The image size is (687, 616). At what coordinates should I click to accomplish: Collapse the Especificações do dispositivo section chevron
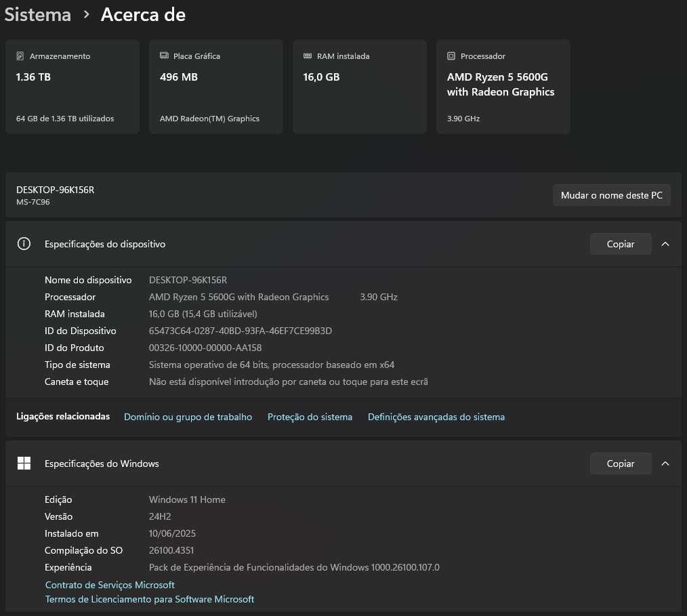point(665,244)
